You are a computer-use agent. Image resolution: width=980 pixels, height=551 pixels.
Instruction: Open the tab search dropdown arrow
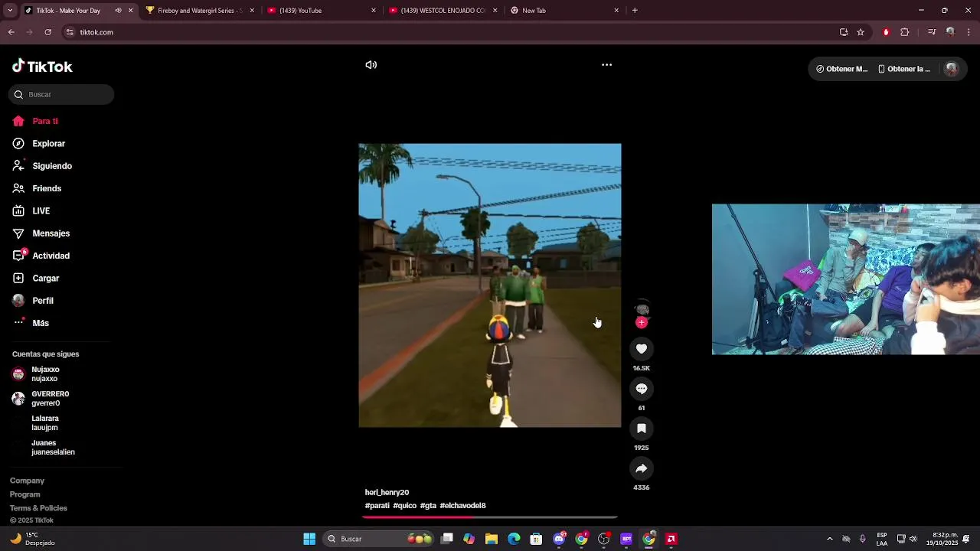point(9,11)
